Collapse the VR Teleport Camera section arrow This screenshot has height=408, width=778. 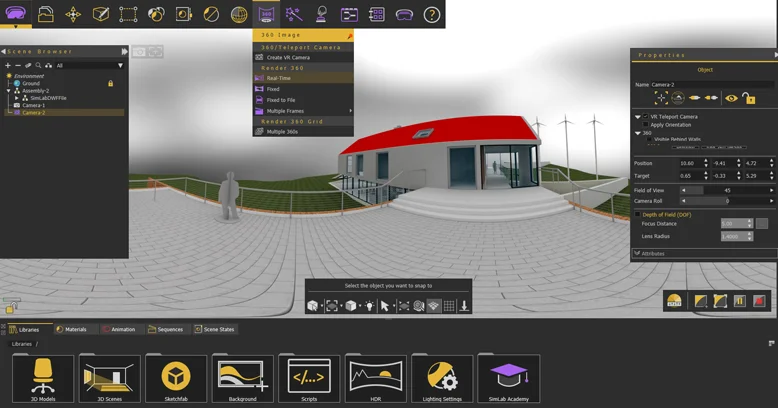click(x=638, y=117)
